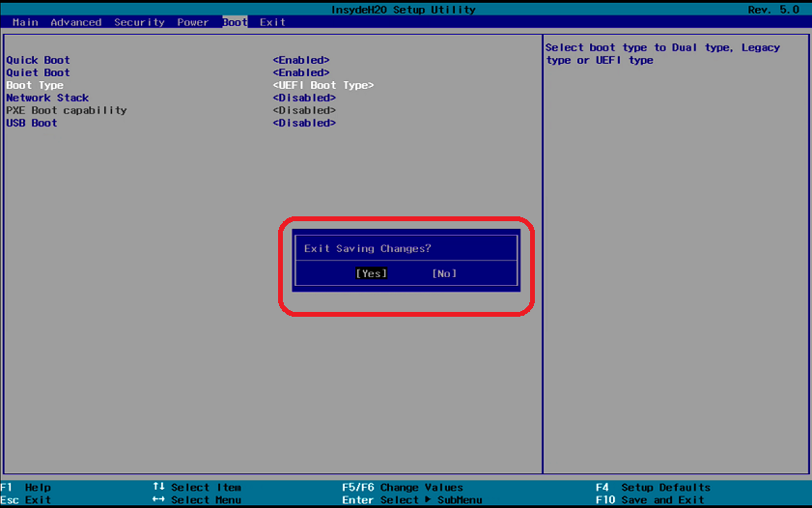812x508 pixels.
Task: Go to the Security tab
Action: (x=139, y=22)
